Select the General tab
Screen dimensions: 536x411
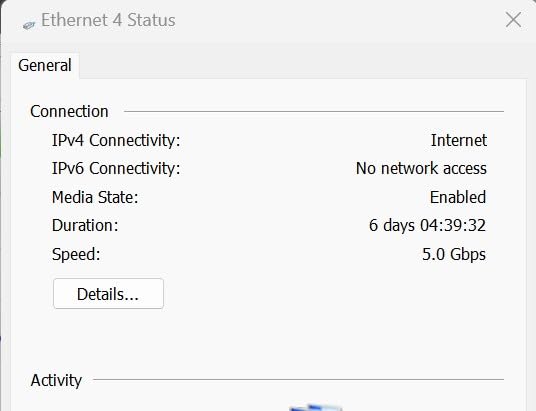45,65
